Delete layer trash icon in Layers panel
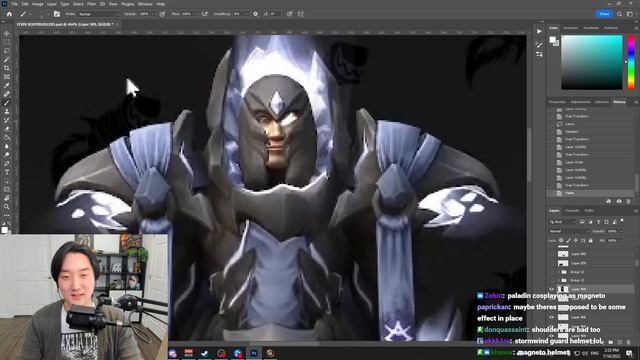The width and height of the screenshot is (640, 360). point(629,342)
